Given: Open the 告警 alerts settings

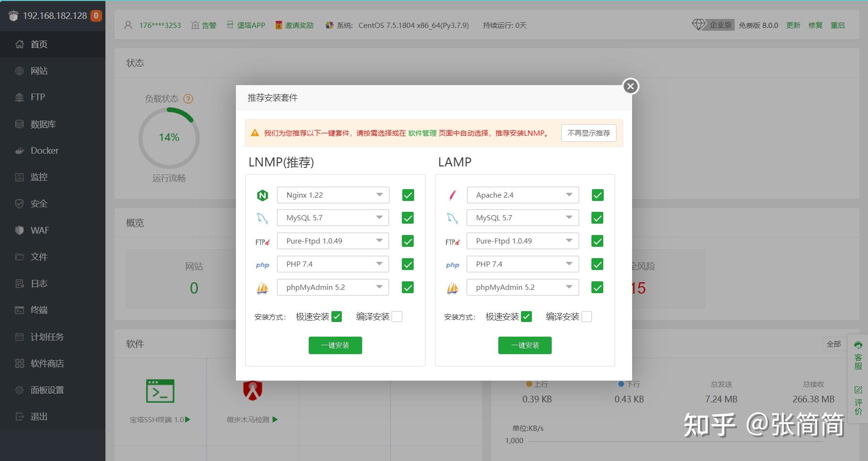Looking at the screenshot, I should (209, 25).
